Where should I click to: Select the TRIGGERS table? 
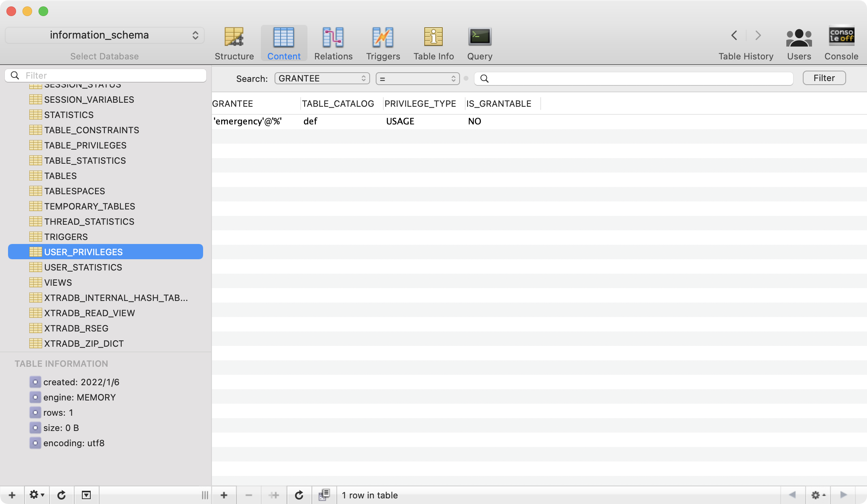pyautogui.click(x=106, y=237)
